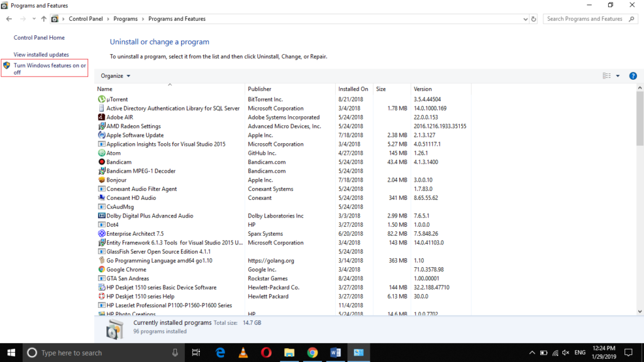This screenshot has width=644, height=362.
Task: Select HP LaserJet Professional P1100-P1560-P1600 Series
Action: coord(284,305)
